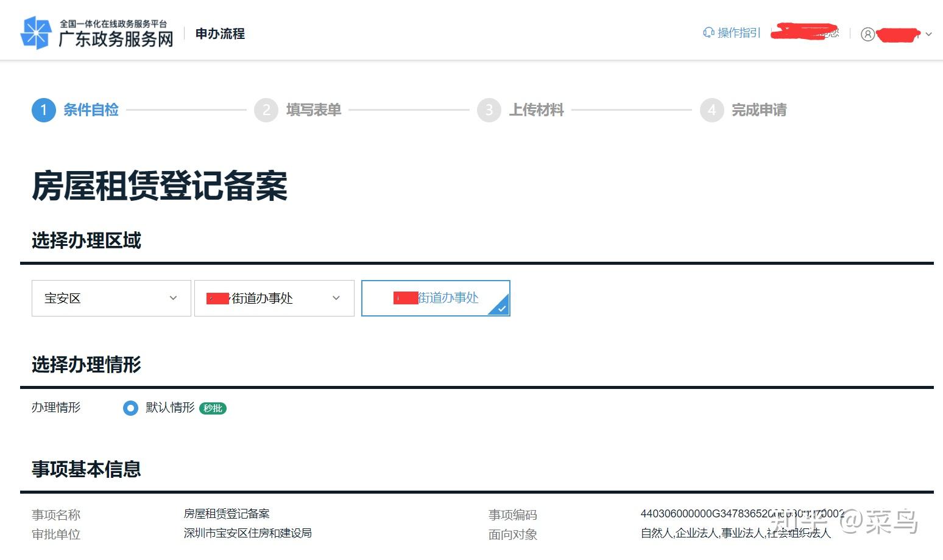The height and width of the screenshot is (560, 943).
Task: Select step 2 circle 填写表单
Action: click(266, 110)
